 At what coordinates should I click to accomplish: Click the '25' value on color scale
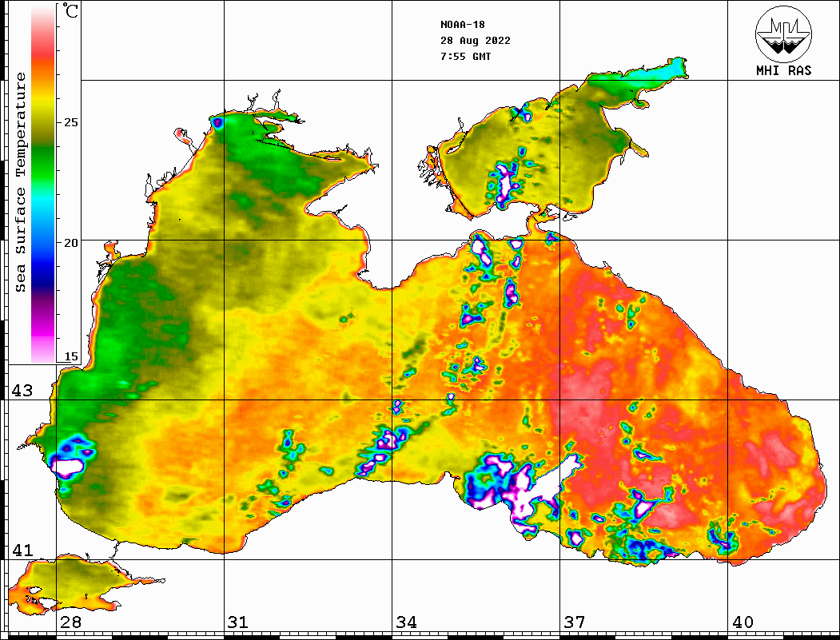pos(70,122)
